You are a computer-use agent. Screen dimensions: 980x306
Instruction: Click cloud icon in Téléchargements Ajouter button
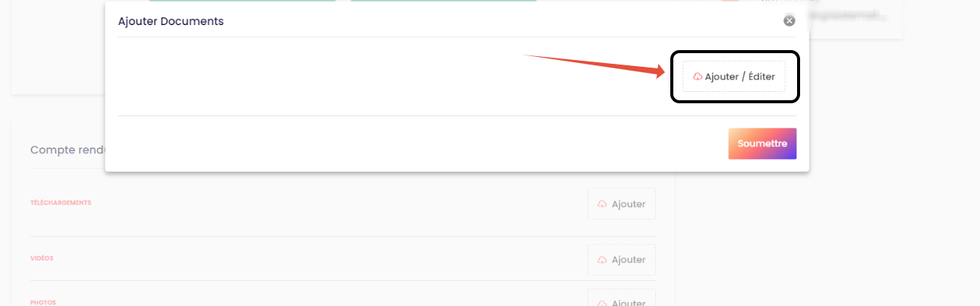(x=602, y=204)
